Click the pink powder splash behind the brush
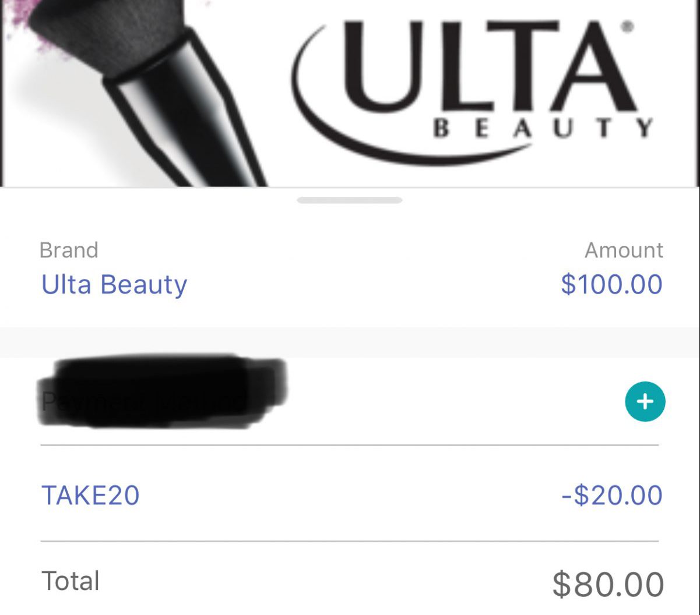700x615 pixels. (x=23, y=29)
